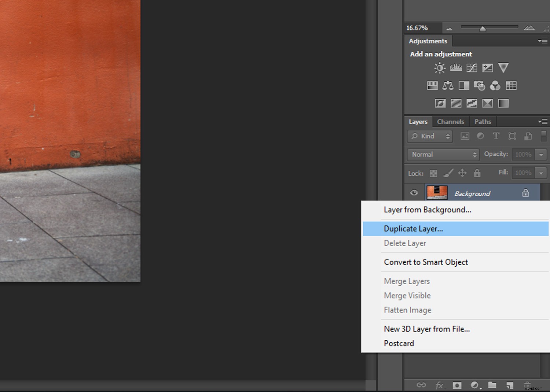Screen dimensions: 550x392
Task: Add a Brightness/Contrast adjustment layer
Action: [x=439, y=68]
